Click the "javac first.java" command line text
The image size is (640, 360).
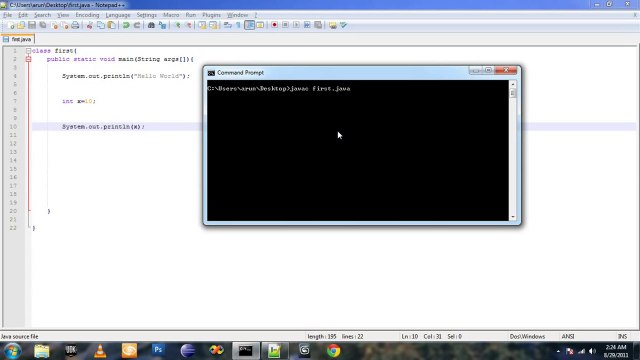320,89
